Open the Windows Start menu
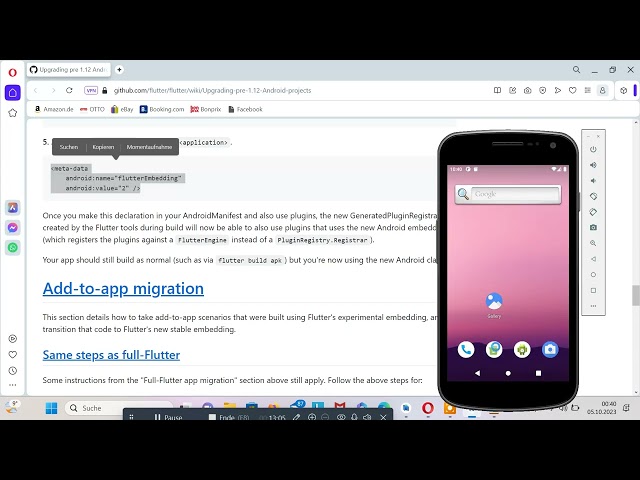The height and width of the screenshot is (480, 640). pyautogui.click(x=51, y=408)
